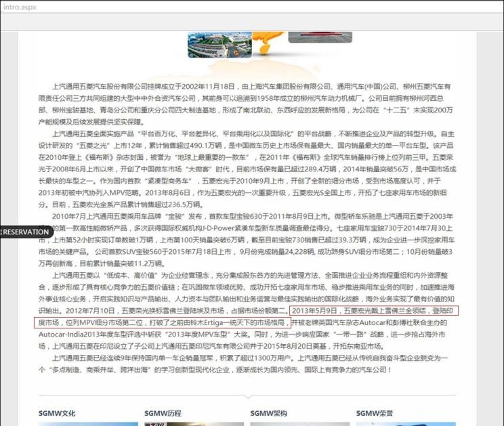Click the grey vehicle photo in banner
504x426 pixels.
pyautogui.click(x=320, y=37)
